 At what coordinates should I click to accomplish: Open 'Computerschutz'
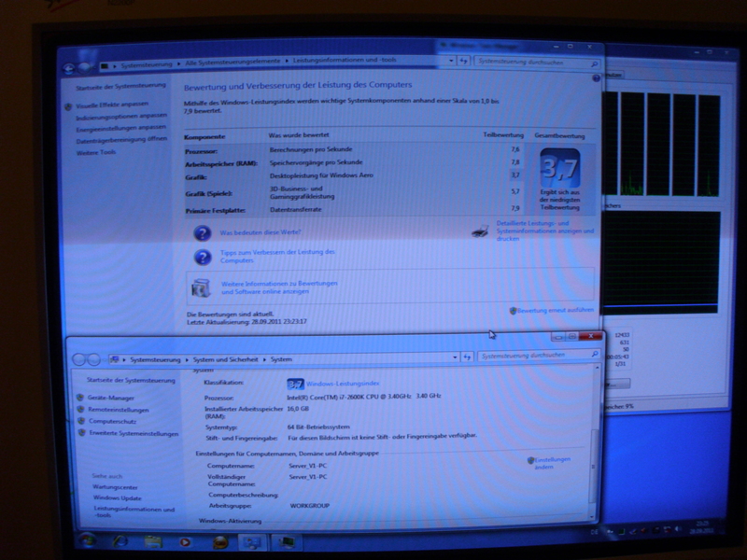[x=112, y=422]
